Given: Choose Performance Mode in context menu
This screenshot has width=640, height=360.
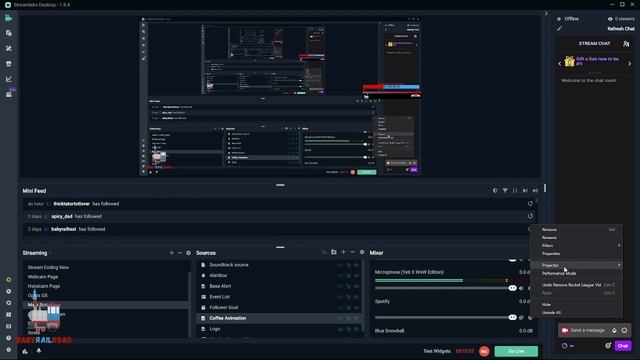Looking at the screenshot, I should point(576,273).
